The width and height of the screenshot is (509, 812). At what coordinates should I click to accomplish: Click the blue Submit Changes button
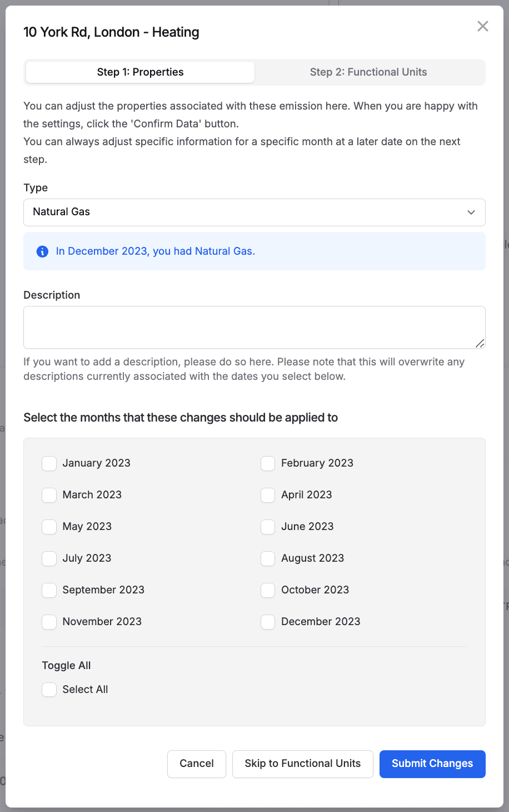[432, 764]
